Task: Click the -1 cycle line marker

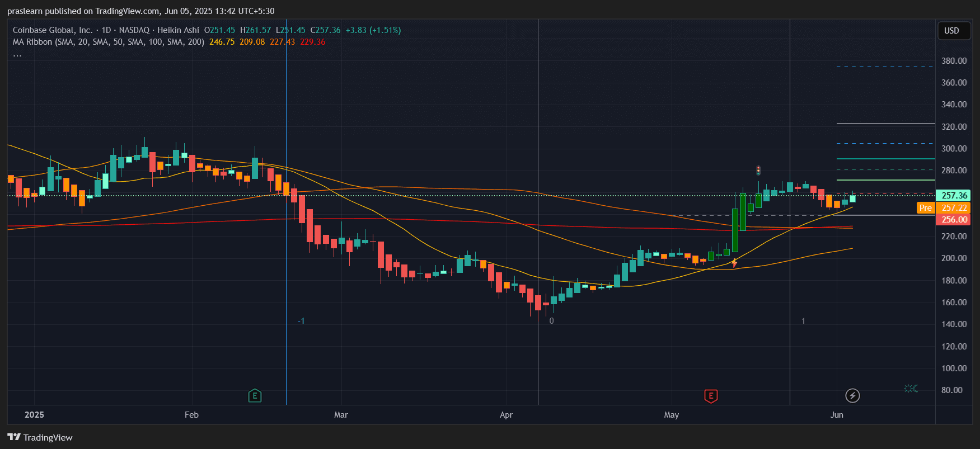Action: [x=301, y=320]
